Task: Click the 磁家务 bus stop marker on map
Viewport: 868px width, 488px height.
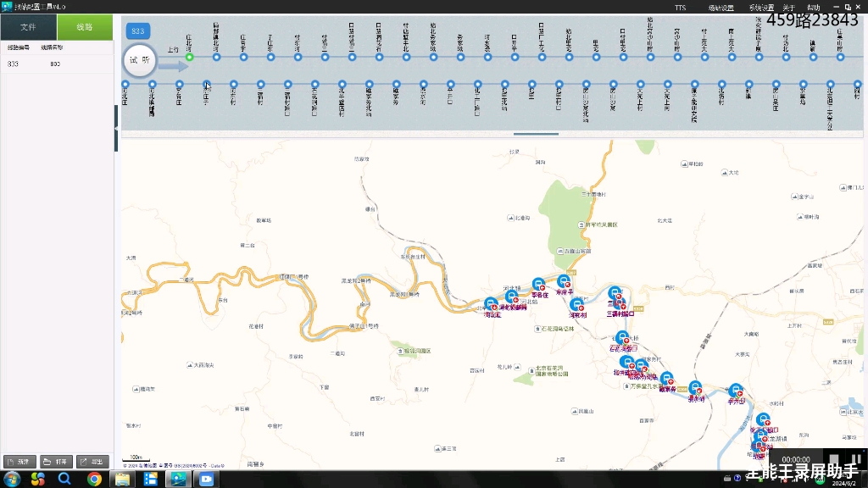Action: click(x=667, y=379)
